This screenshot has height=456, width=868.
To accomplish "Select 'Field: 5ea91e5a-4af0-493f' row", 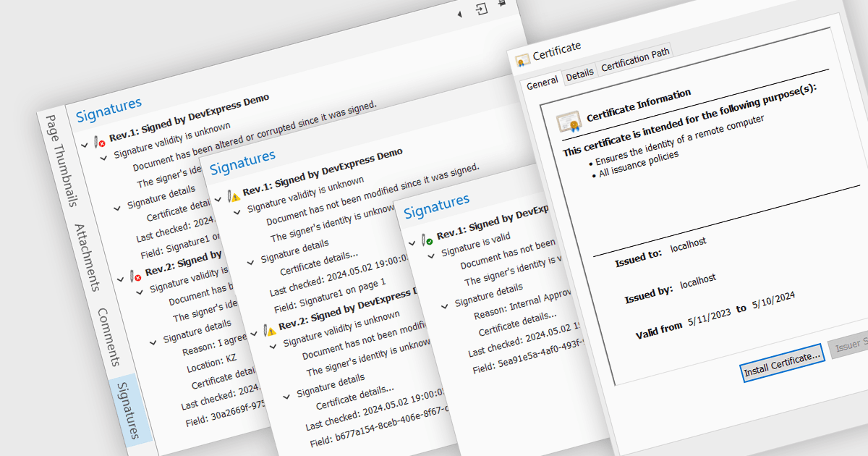I will click(x=529, y=356).
